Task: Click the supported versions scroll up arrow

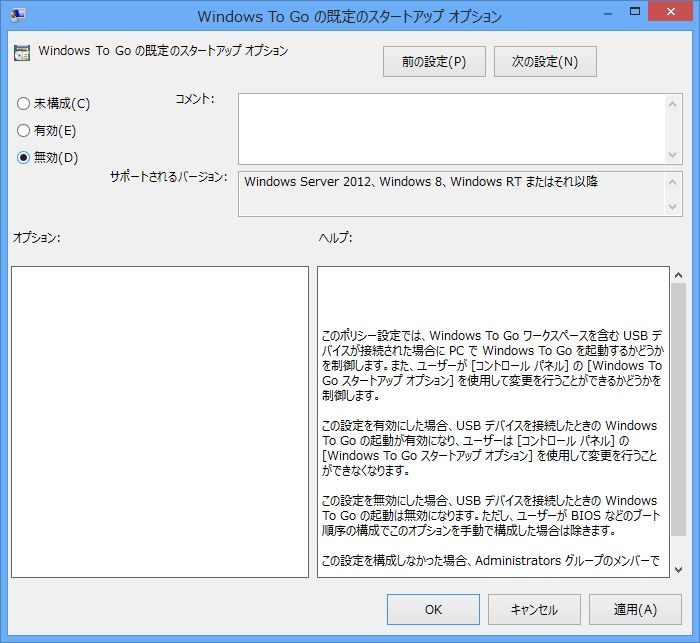Action: tap(673, 182)
